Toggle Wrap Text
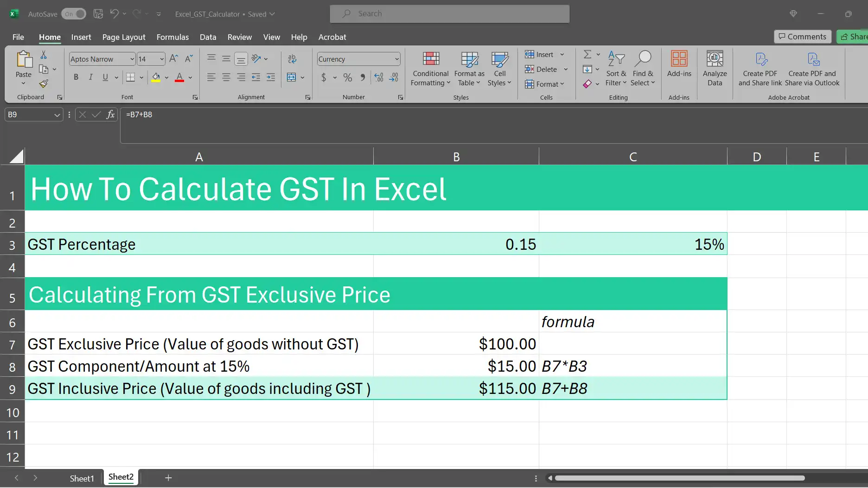Viewport: 868px width, 488px height. pyautogui.click(x=292, y=59)
